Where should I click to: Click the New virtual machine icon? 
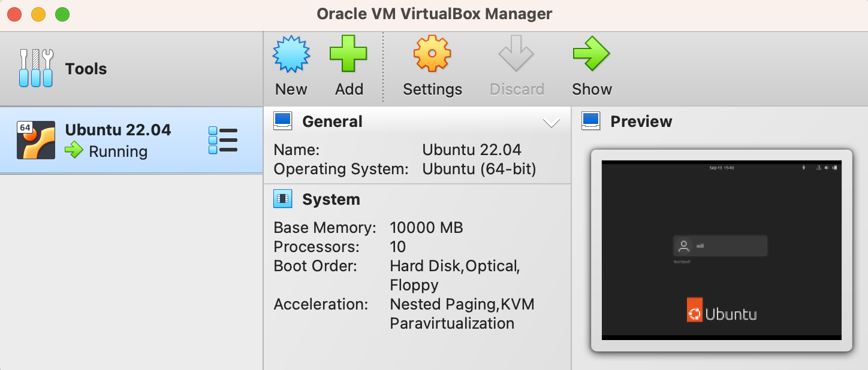pyautogui.click(x=291, y=54)
